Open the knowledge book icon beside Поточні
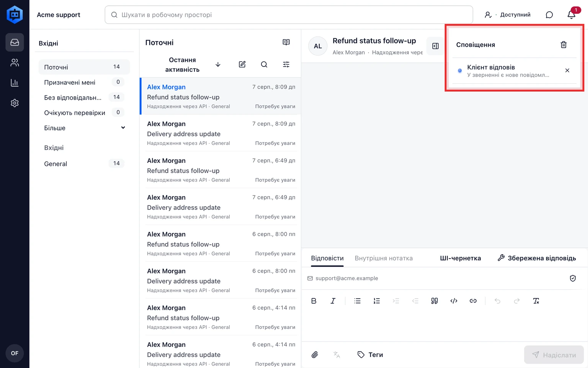 click(286, 42)
